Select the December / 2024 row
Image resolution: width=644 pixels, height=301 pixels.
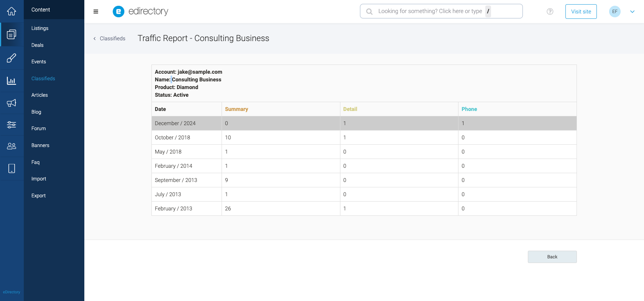point(364,123)
